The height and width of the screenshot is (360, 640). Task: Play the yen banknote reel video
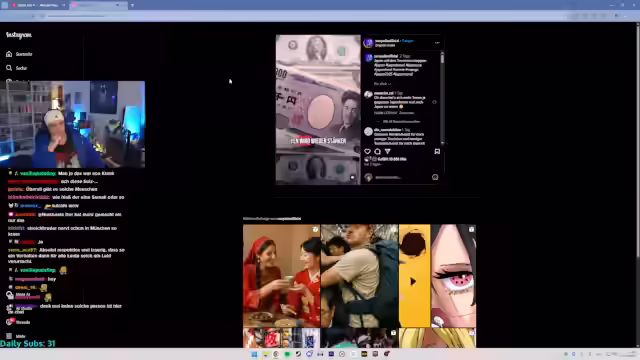point(318,109)
